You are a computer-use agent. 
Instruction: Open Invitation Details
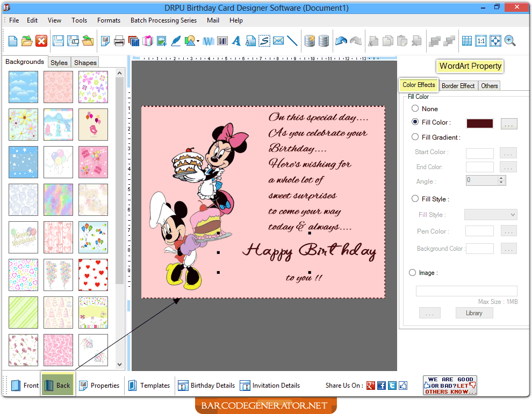270,386
